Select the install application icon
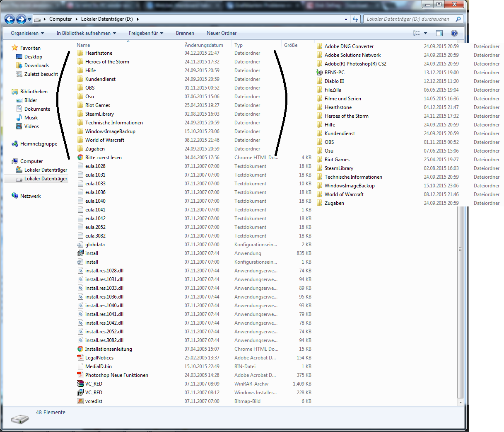 80,253
